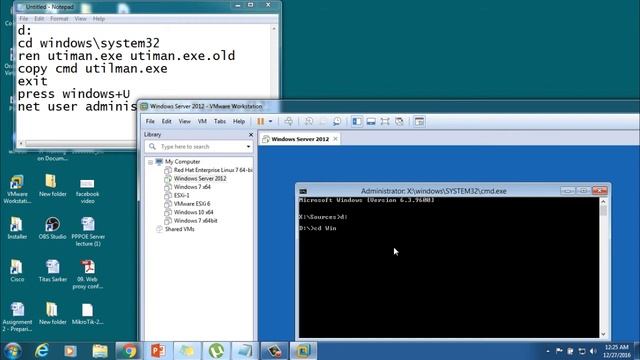This screenshot has height=360, width=640.
Task: Open Google Chrome from taskbar
Action: (129, 351)
